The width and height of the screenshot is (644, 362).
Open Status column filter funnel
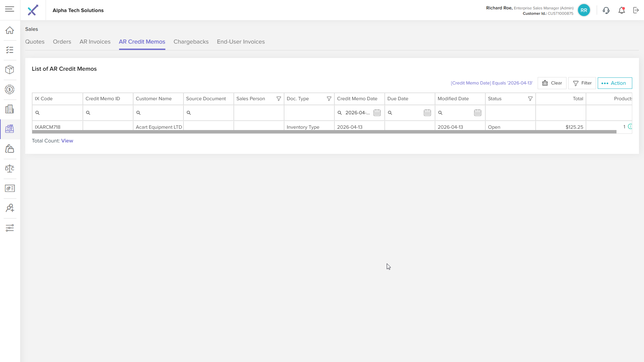[530, 99]
